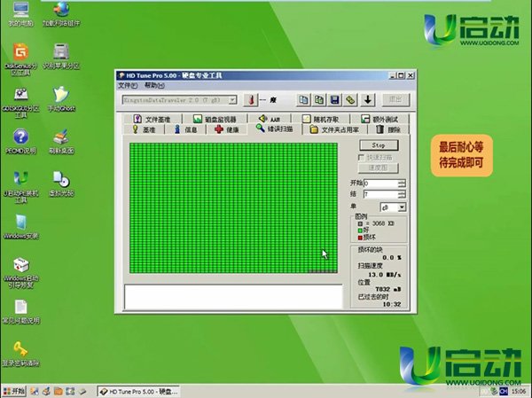Viewport: 532px width, 398px height.
Task: Click the down arrow minimize-to-tray toolbar icon
Action: (x=368, y=100)
